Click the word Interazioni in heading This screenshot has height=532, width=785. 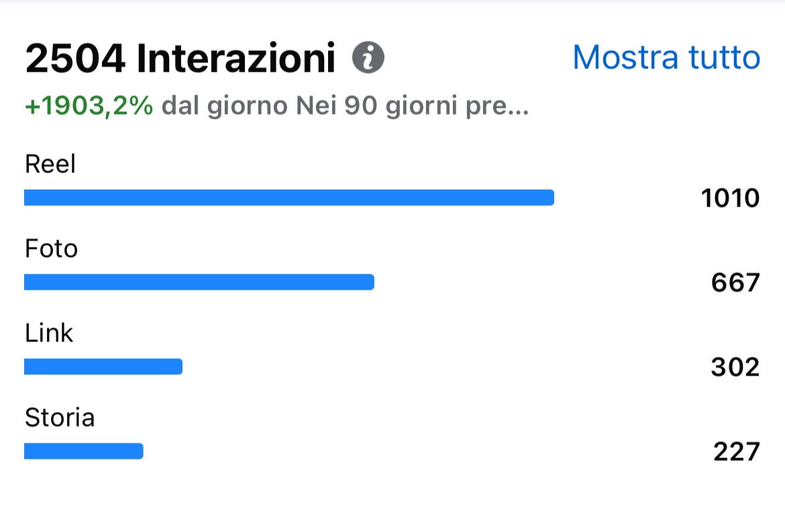coord(235,58)
